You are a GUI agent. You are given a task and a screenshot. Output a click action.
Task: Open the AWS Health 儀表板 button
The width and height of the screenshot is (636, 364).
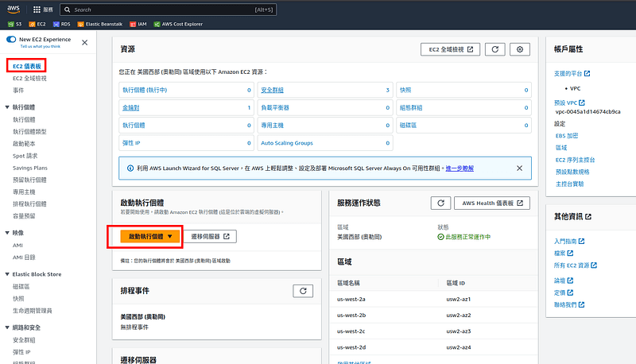pyautogui.click(x=492, y=203)
